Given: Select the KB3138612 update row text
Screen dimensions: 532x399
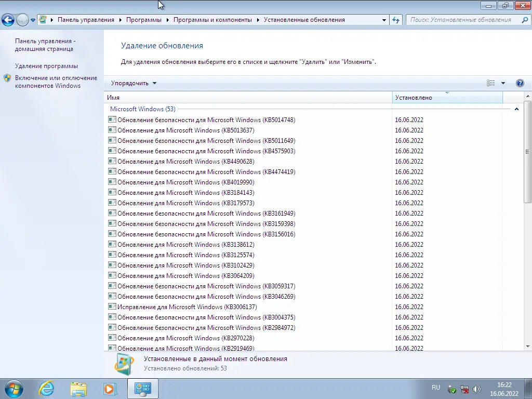Looking at the screenshot, I should point(186,245).
